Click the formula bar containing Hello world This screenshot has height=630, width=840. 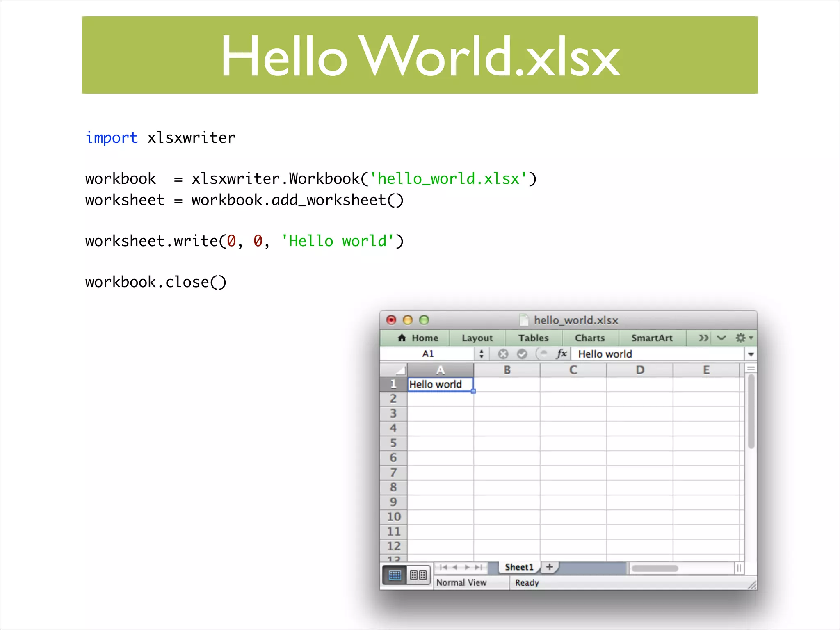coord(658,354)
